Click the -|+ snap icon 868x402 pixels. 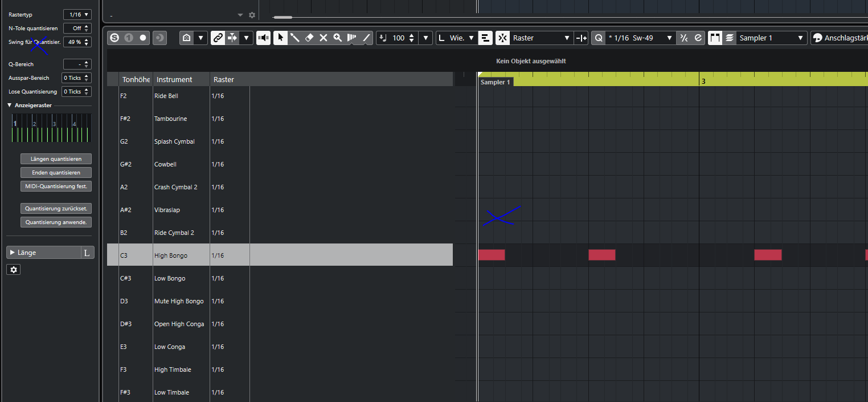[581, 38]
